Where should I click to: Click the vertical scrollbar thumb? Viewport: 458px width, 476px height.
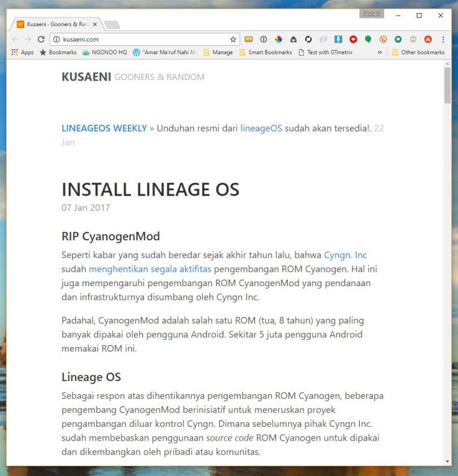pyautogui.click(x=448, y=85)
